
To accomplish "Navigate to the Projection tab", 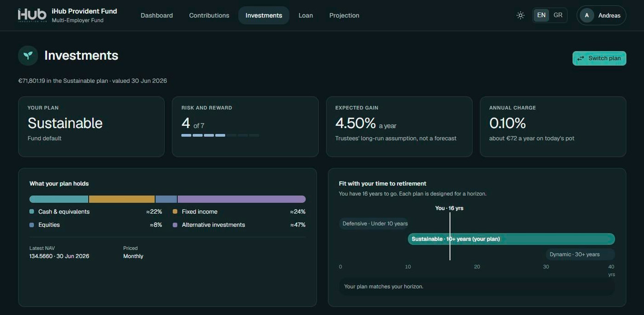I will point(344,15).
